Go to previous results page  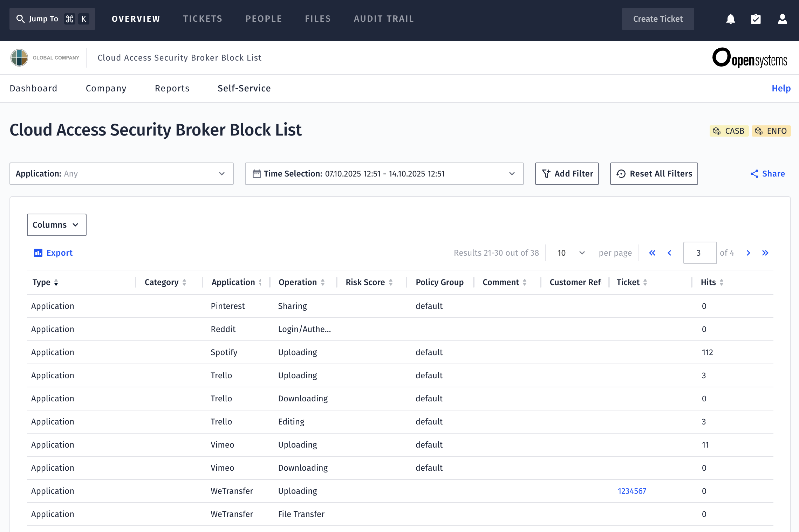[x=669, y=253]
